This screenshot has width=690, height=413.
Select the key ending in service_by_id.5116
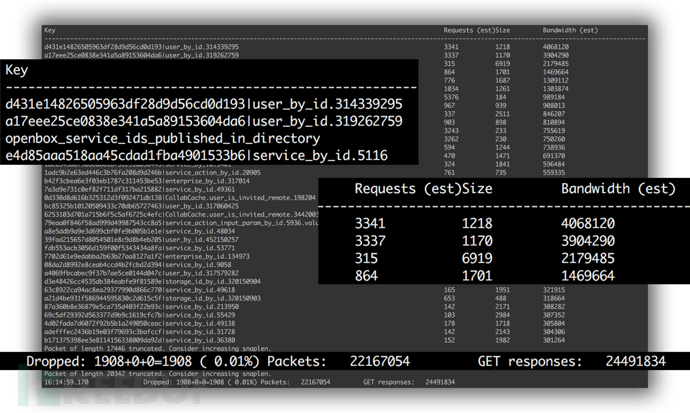(x=196, y=156)
